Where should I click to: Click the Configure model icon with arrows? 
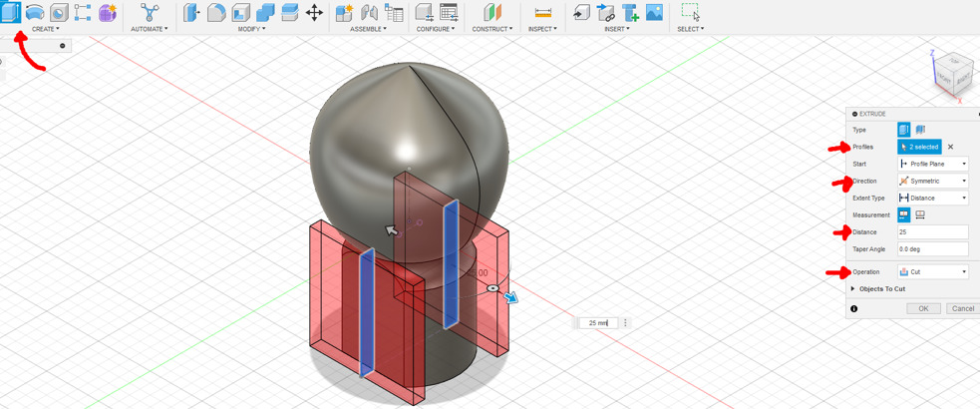[425, 12]
